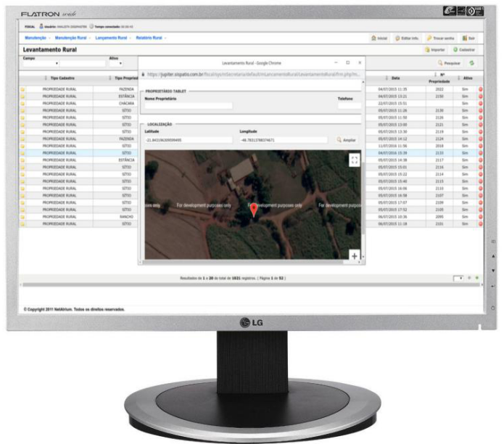
Task: Click the Cadastrar button
Action: [x=465, y=49]
